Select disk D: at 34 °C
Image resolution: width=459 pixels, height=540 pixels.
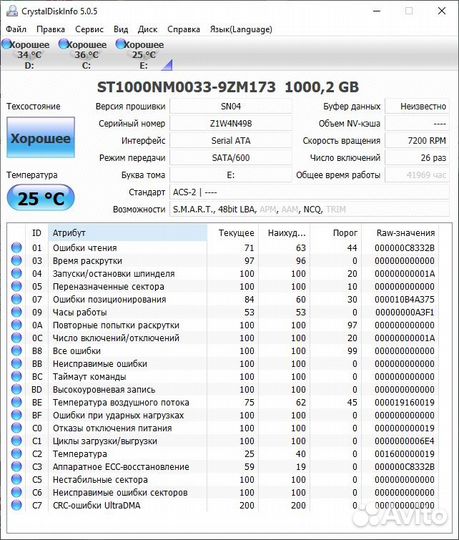(26, 54)
